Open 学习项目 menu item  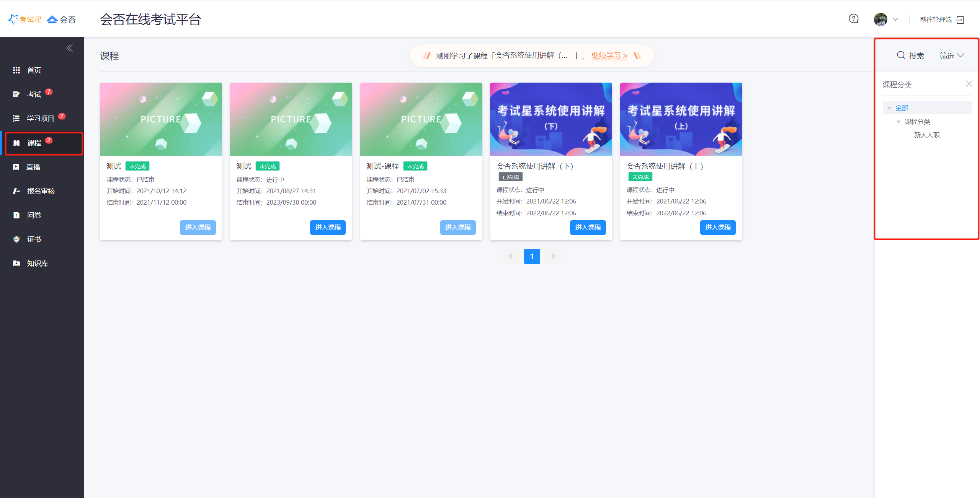pos(40,119)
